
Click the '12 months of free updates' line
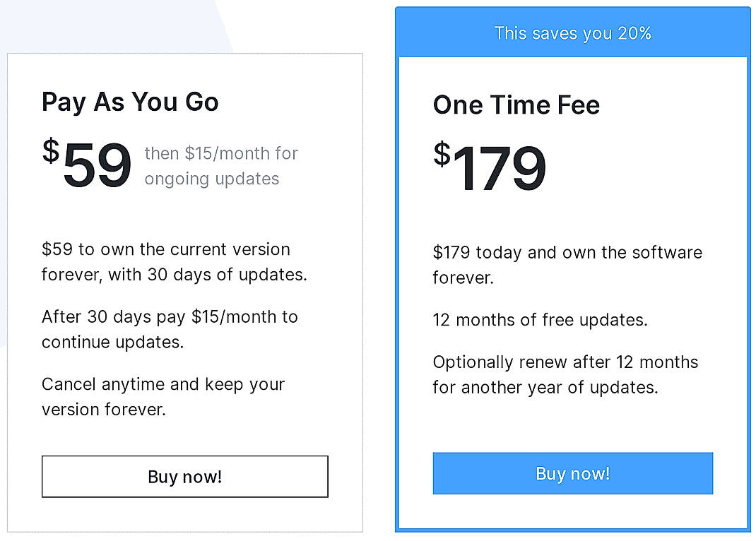[x=540, y=320]
